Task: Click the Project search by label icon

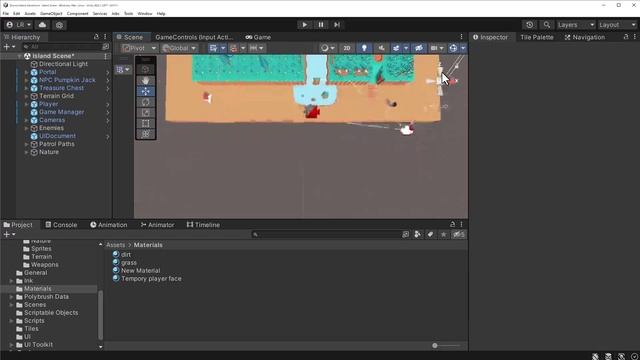Action: [x=430, y=234]
